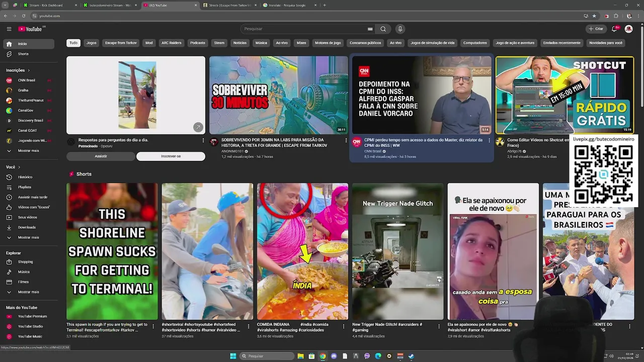This screenshot has height=362, width=644.
Task: Open the Você section chevron
Action: pyautogui.click(x=19, y=167)
